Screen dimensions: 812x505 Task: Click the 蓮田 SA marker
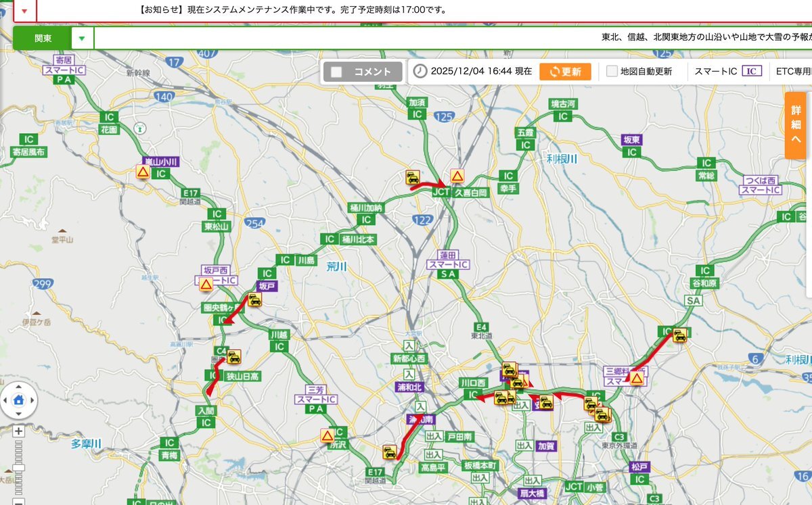(448, 275)
